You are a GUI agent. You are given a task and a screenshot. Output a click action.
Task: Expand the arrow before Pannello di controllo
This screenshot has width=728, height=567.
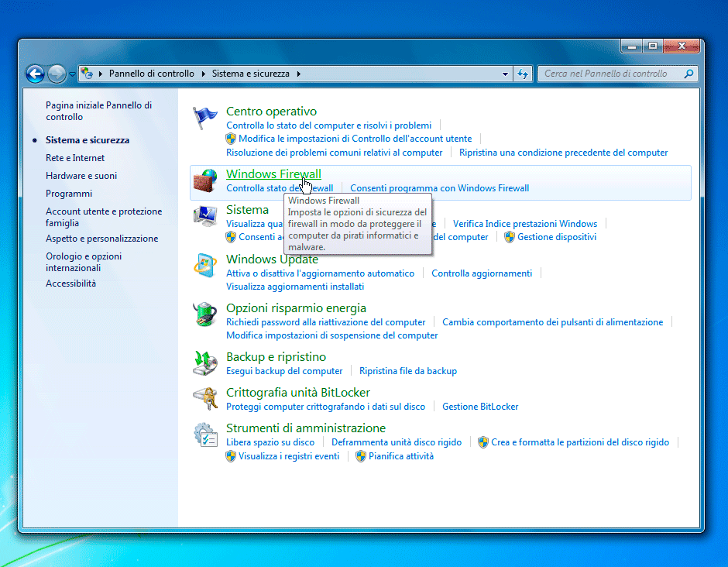click(100, 74)
